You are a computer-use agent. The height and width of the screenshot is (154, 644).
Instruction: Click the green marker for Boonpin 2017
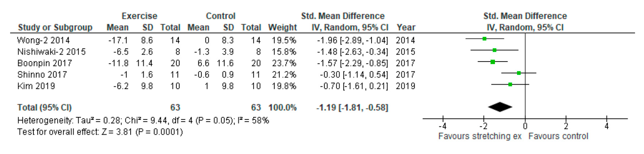point(492,62)
